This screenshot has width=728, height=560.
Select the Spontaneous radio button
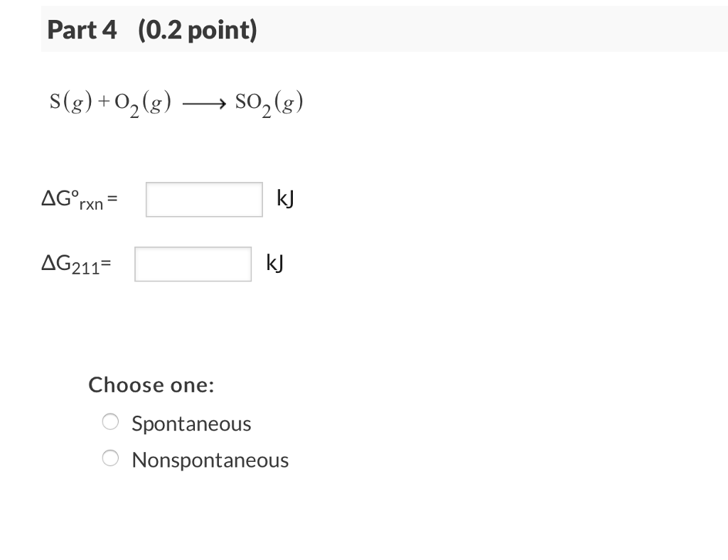[x=110, y=421]
